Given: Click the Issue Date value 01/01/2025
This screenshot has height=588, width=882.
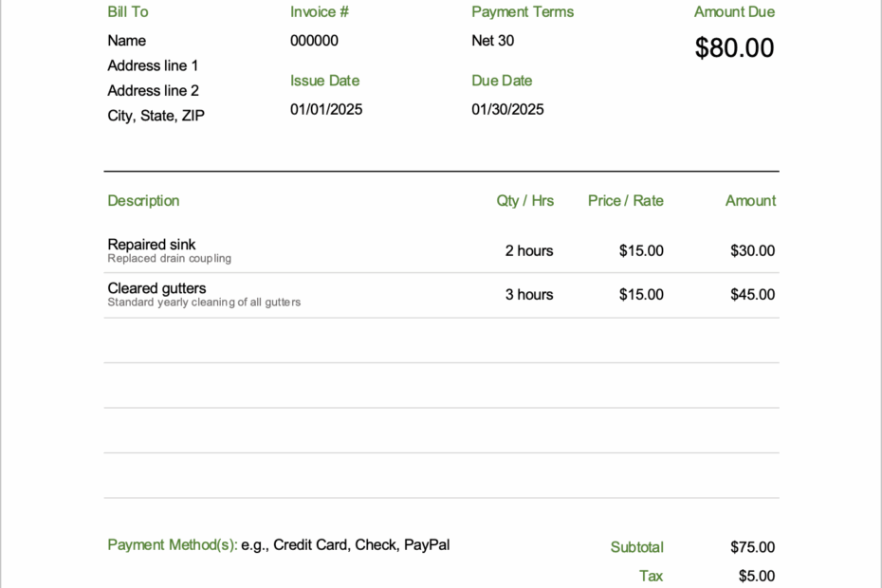Looking at the screenshot, I should 326,109.
